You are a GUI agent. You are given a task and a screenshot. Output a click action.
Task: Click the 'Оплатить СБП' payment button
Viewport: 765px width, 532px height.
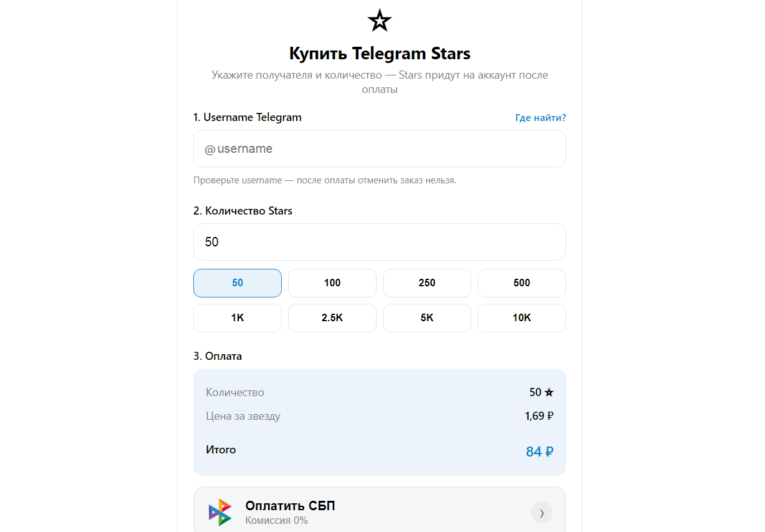(x=380, y=510)
